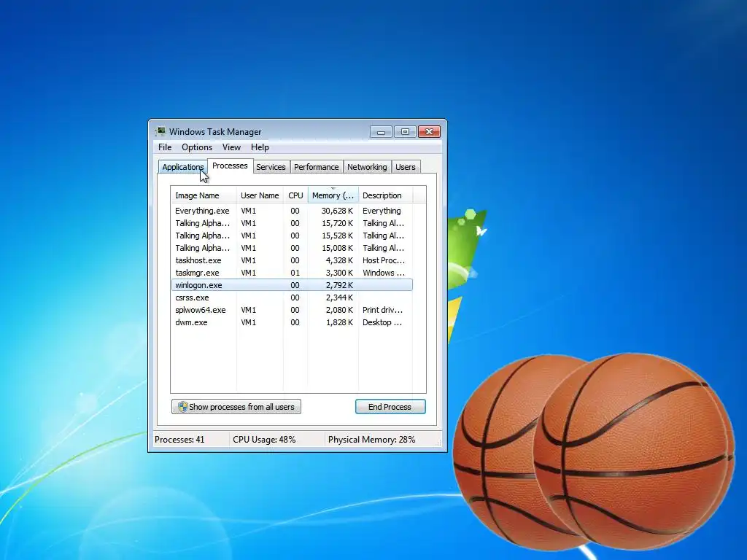Click the 3,300 K memory value
This screenshot has height=560, width=747.
(340, 273)
